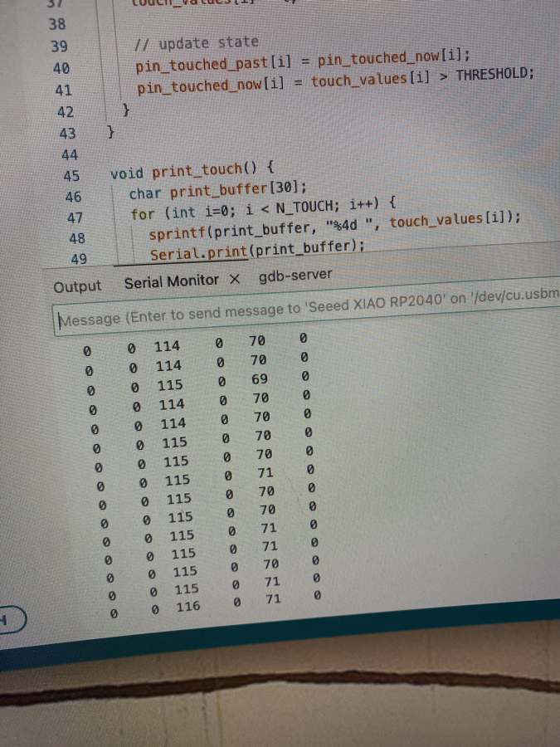Click 'char print_buffer[30];' code line

tap(218, 190)
